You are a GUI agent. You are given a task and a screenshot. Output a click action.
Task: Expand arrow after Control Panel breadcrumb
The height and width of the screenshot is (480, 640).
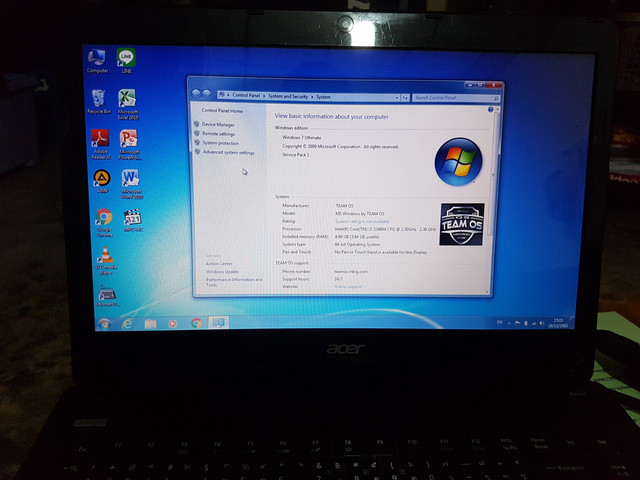(x=264, y=96)
